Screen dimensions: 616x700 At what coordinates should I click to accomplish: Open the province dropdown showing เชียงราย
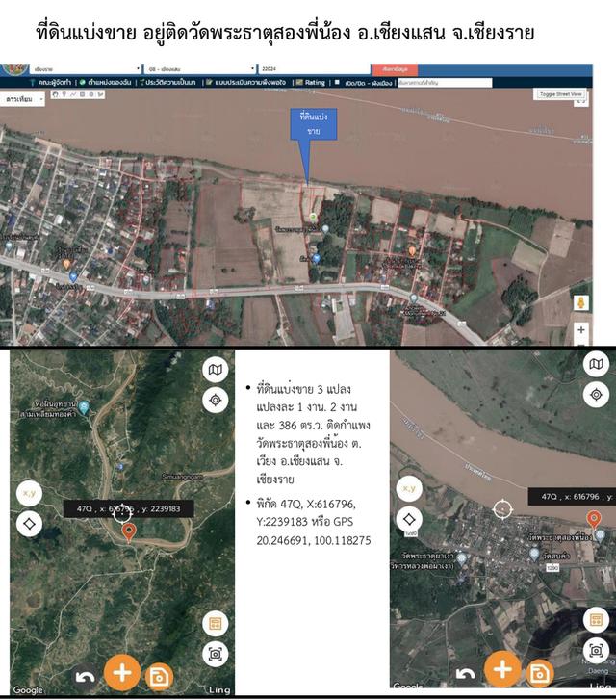86,69
